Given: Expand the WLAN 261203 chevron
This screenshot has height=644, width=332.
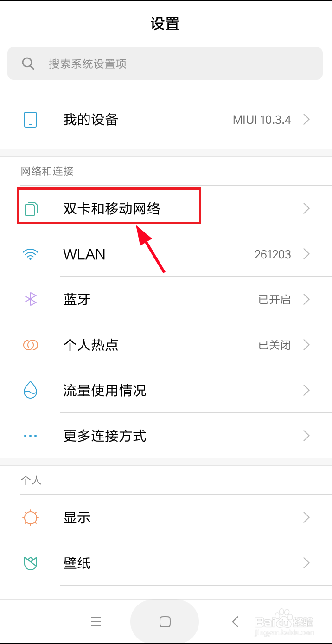Looking at the screenshot, I should pyautogui.click(x=306, y=254).
